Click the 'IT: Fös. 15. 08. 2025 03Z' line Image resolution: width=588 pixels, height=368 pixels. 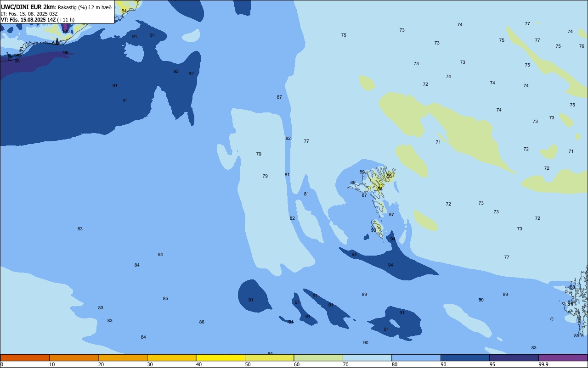pyautogui.click(x=29, y=13)
